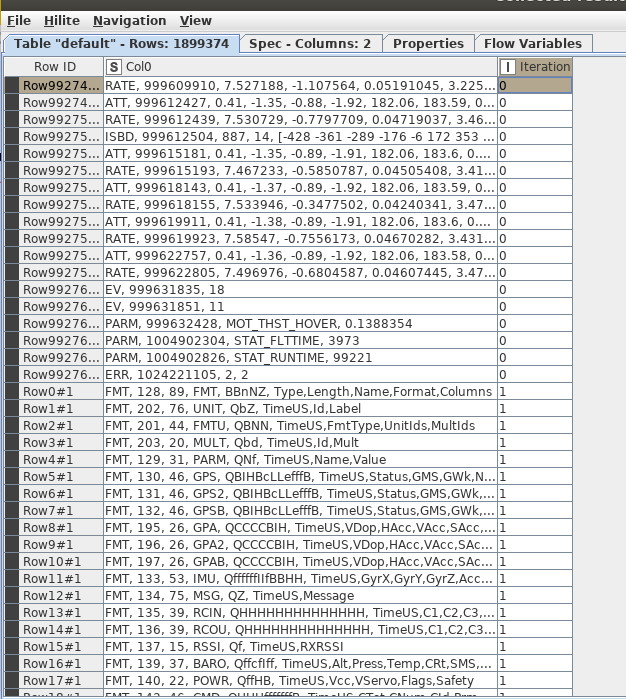
Task: Open the Flow Variables tab
Action: [x=533, y=44]
